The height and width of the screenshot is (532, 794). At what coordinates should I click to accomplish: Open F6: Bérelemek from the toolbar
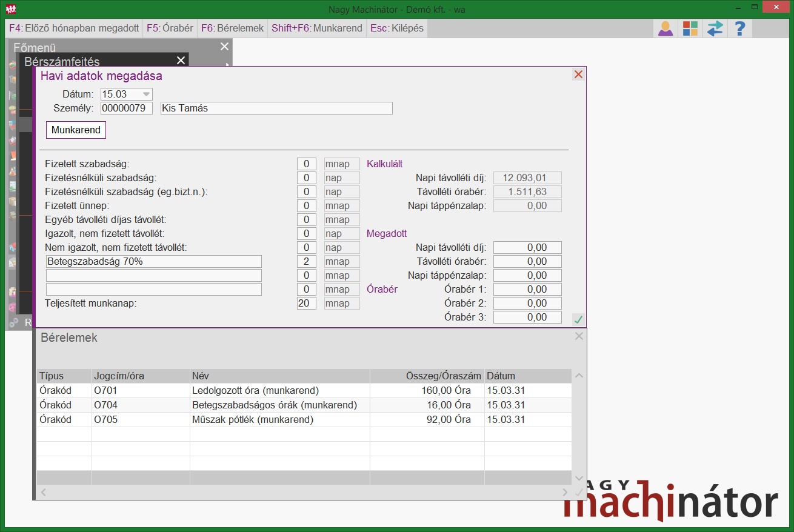(233, 28)
